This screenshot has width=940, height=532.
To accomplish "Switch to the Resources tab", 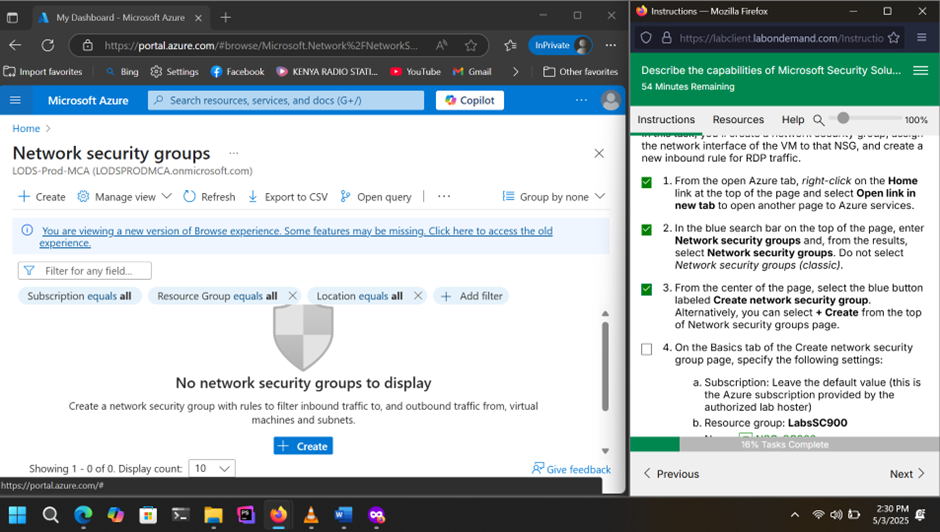I will tap(738, 120).
